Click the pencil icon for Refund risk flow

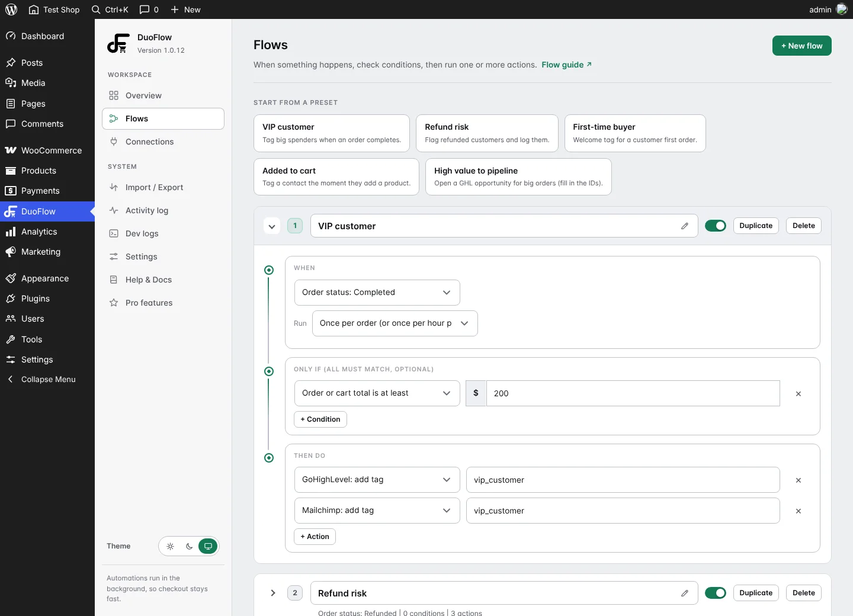pyautogui.click(x=685, y=593)
